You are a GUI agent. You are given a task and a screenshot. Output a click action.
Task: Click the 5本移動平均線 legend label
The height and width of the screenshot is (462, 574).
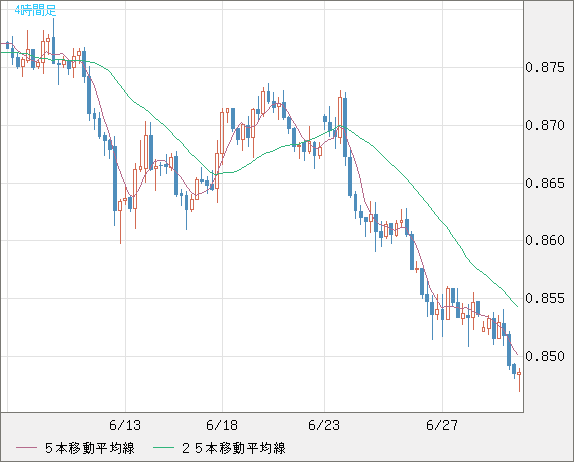(x=90, y=448)
